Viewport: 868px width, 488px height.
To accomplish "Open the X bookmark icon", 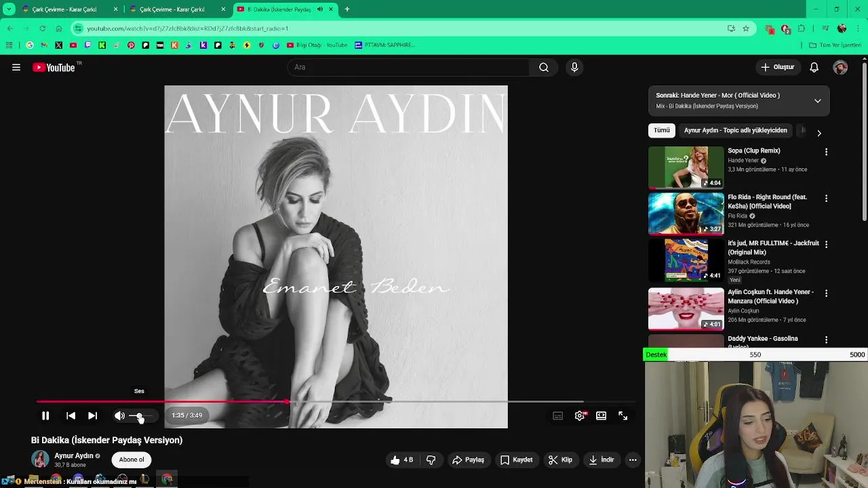I will 58,45.
